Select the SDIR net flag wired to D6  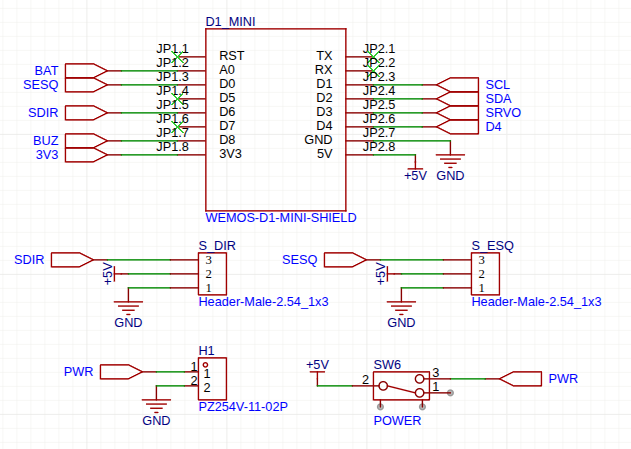tap(86, 113)
